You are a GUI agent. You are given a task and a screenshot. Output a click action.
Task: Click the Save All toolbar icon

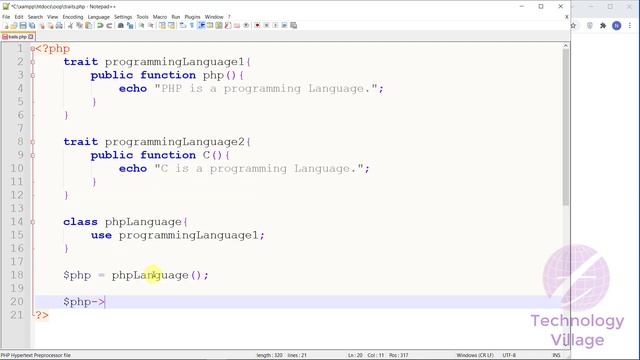(x=32, y=25)
